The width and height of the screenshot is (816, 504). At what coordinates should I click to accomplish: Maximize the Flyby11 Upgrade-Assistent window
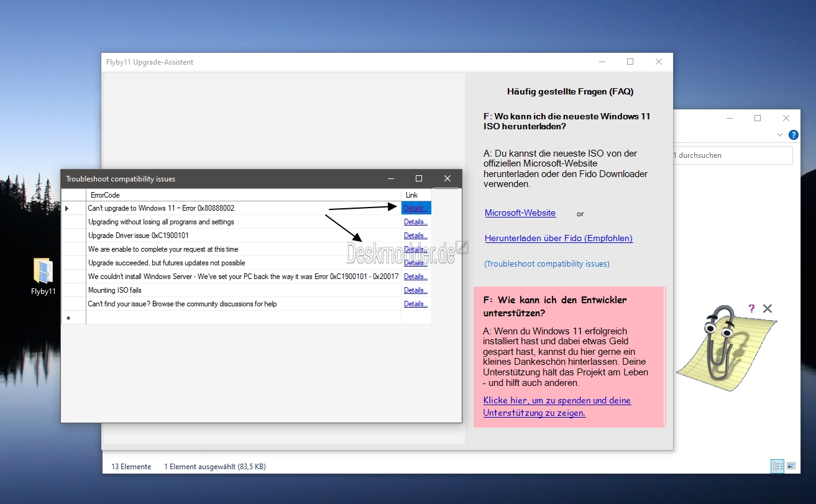(x=630, y=62)
